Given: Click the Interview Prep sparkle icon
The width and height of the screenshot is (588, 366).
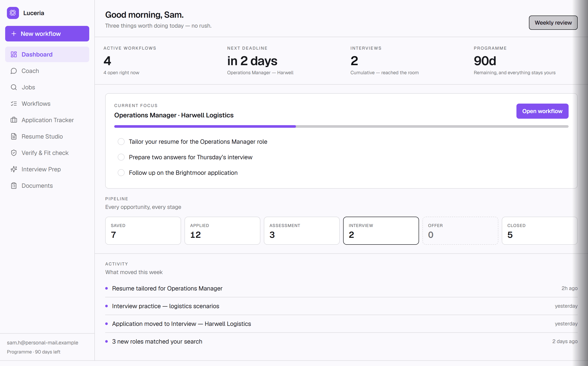Looking at the screenshot, I should coord(14,169).
